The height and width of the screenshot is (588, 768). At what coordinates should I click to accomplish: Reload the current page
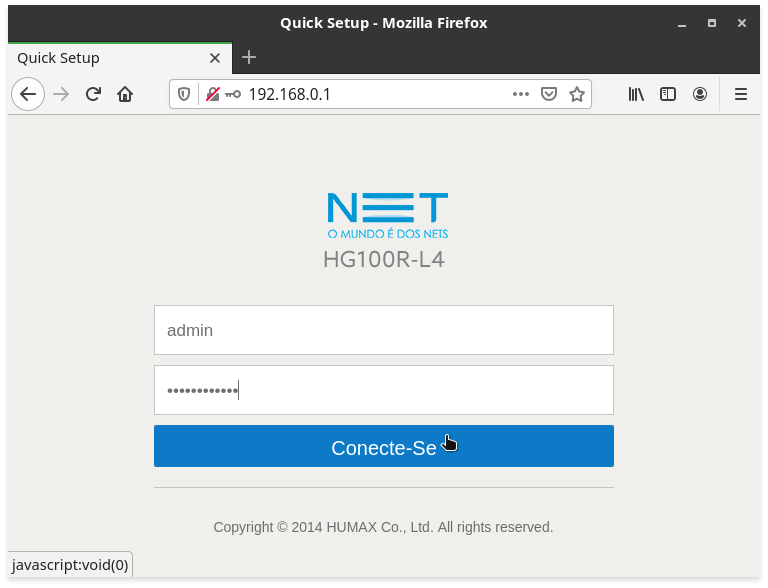93,94
